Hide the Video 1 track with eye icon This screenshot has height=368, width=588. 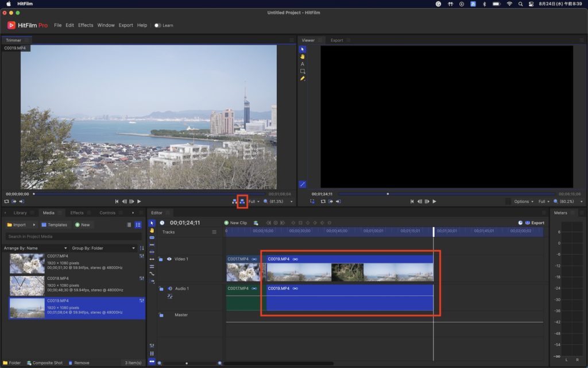pos(169,259)
